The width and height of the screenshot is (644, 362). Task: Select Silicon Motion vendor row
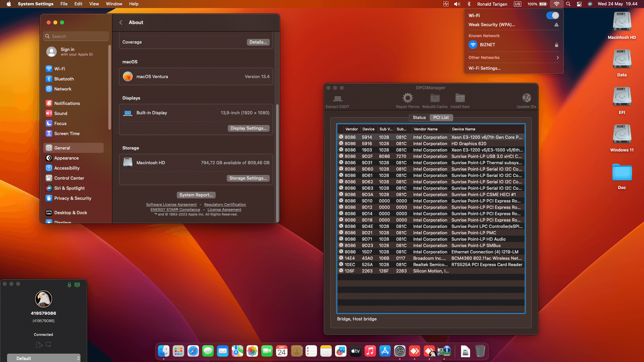pyautogui.click(x=431, y=271)
